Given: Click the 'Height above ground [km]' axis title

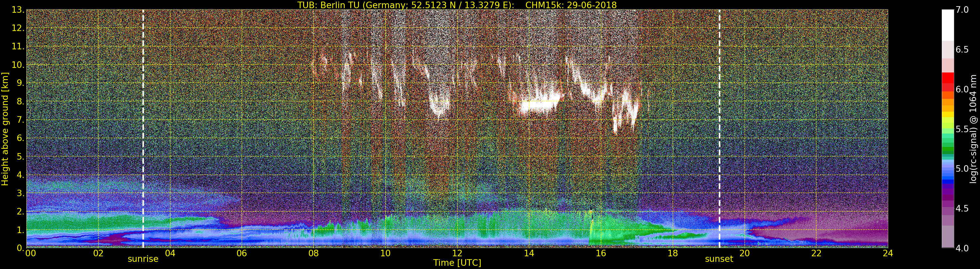Looking at the screenshot, I should (x=5, y=129).
